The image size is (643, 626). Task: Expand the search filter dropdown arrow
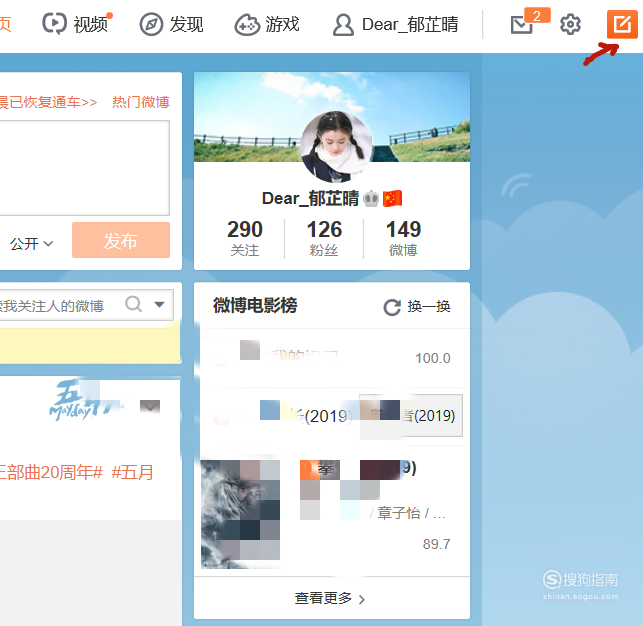(159, 304)
